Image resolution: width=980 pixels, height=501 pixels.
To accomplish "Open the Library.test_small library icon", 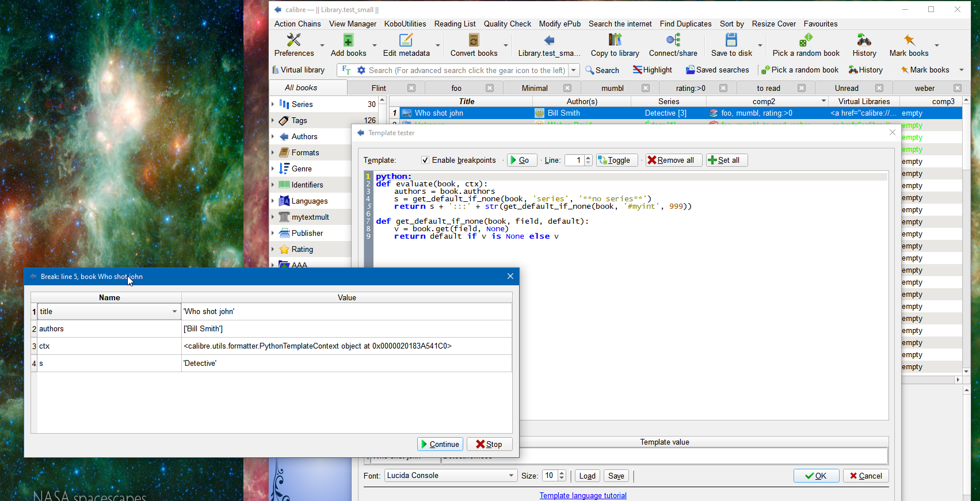I will click(549, 40).
